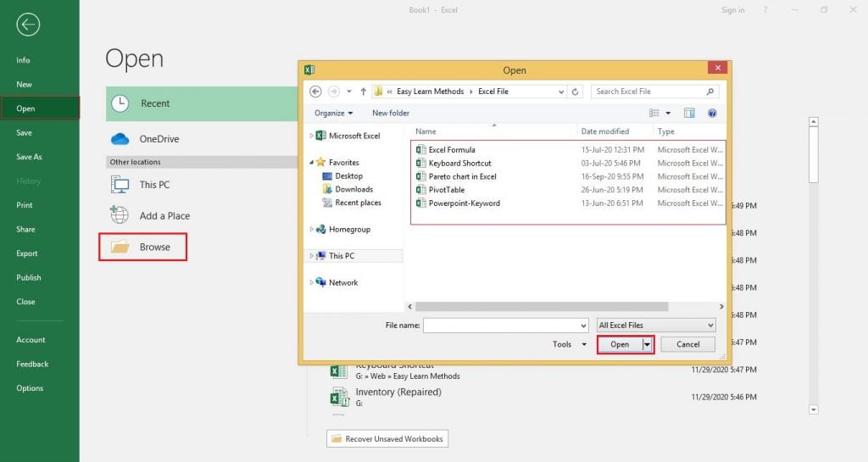868x462 pixels.
Task: Open the All Excel Files type dropdown
Action: point(656,325)
